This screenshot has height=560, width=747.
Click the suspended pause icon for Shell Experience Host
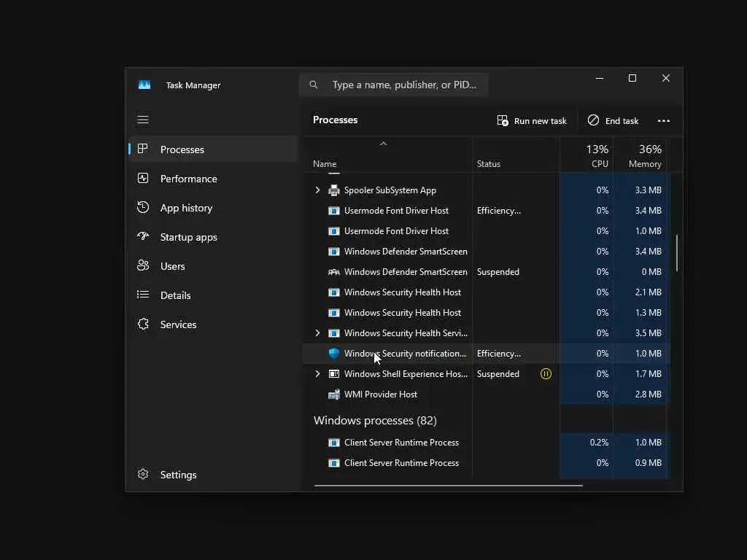546,374
